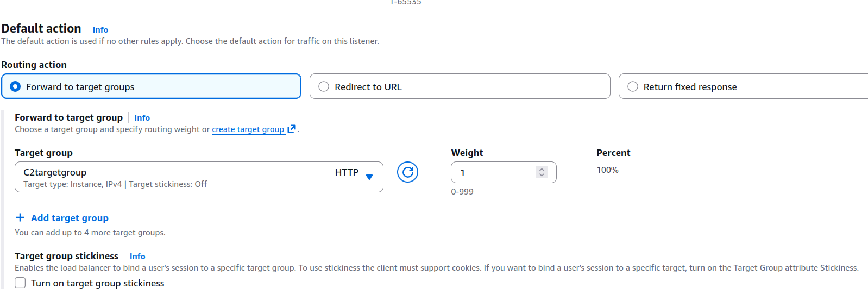Enable Turn on target group stickiness
This screenshot has height=300, width=868.
(20, 283)
